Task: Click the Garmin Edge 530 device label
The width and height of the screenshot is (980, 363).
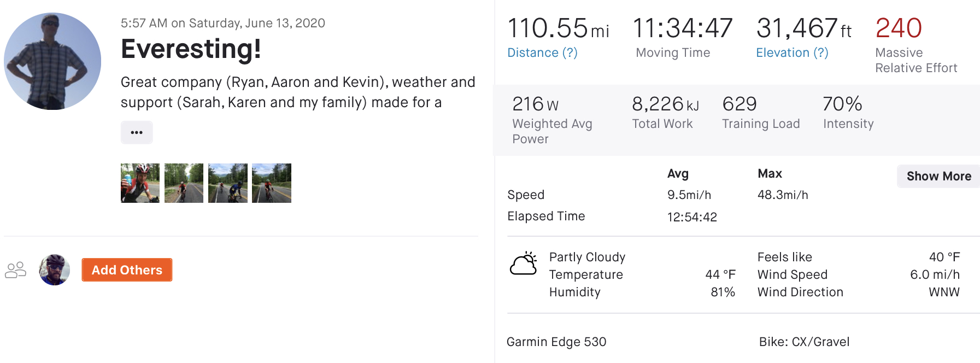Action: [556, 342]
